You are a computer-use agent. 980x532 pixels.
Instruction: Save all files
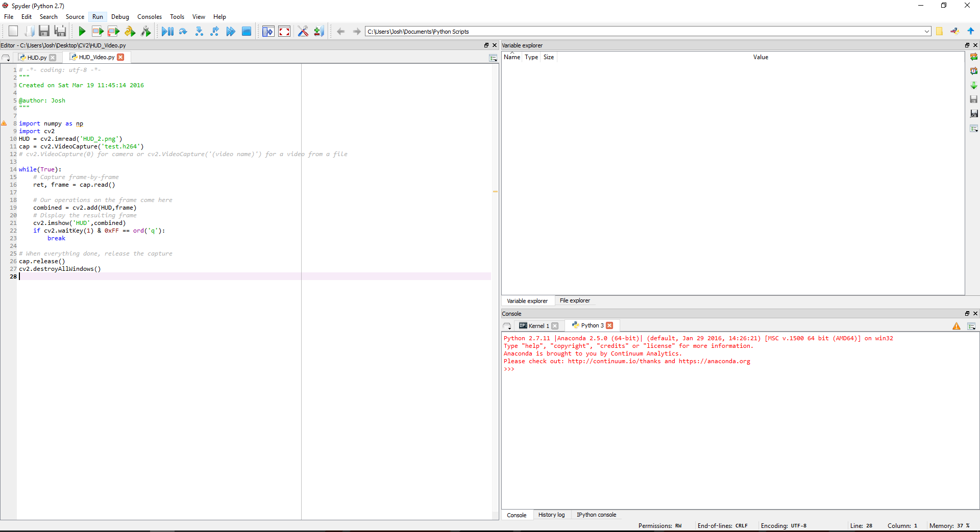[60, 31]
